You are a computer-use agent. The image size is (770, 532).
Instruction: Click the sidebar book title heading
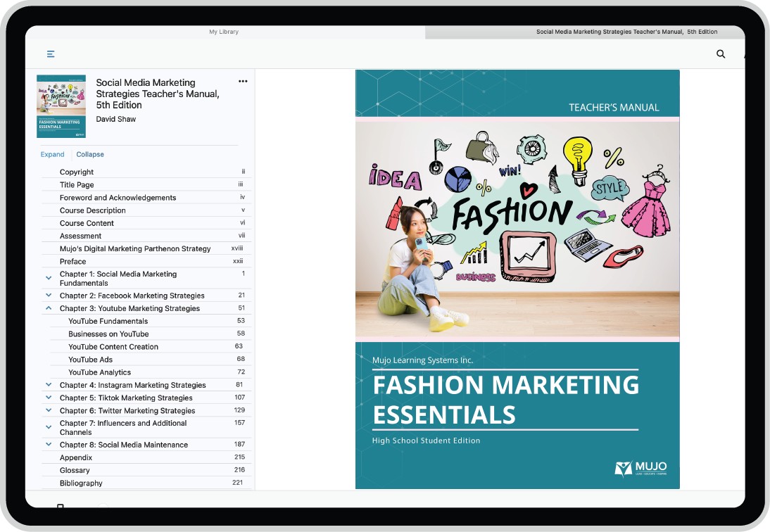click(158, 94)
